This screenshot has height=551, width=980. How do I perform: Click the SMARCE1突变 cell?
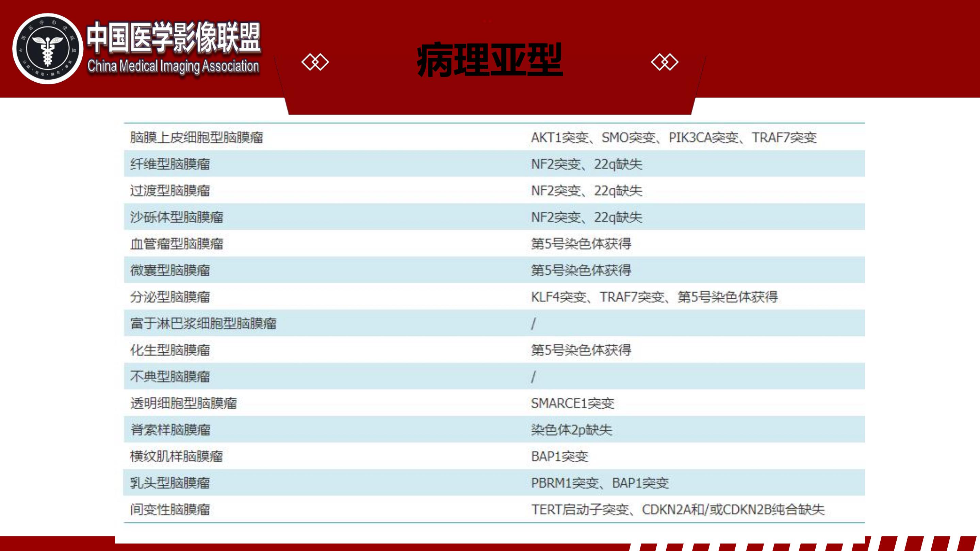pos(573,403)
